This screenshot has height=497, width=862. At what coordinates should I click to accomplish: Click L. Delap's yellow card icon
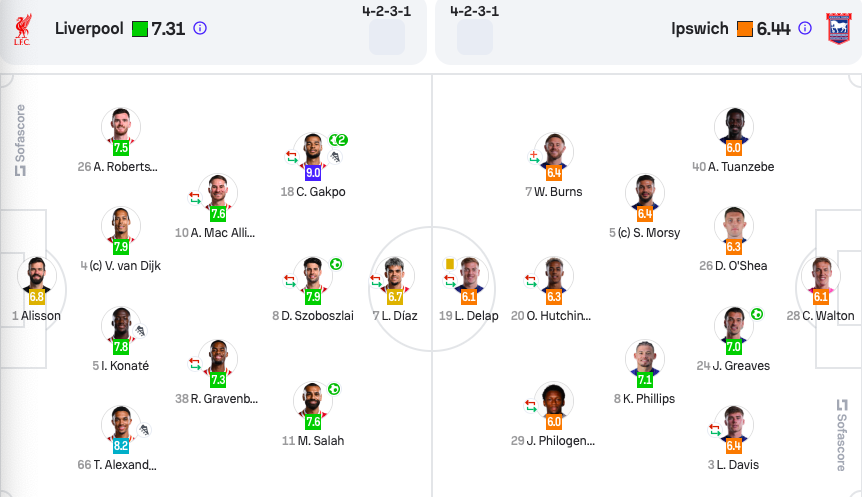(449, 264)
